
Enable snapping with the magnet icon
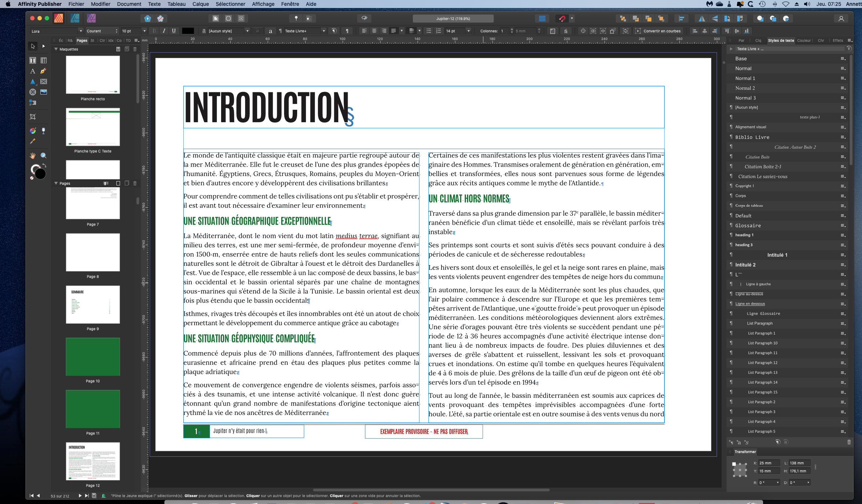pyautogui.click(x=562, y=18)
